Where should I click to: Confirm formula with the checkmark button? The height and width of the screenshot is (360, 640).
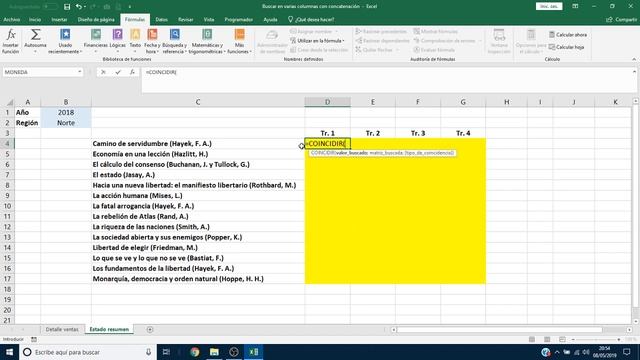pos(118,72)
